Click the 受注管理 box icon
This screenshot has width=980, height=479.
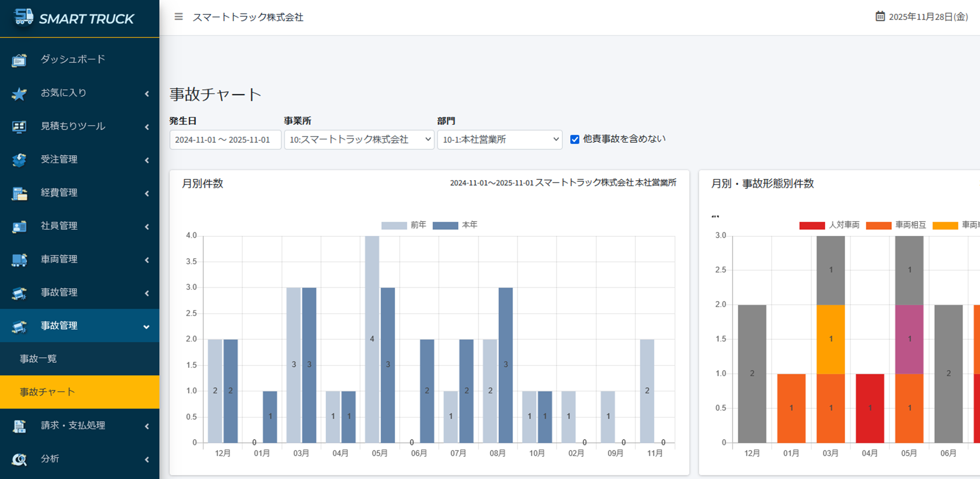[19, 160]
